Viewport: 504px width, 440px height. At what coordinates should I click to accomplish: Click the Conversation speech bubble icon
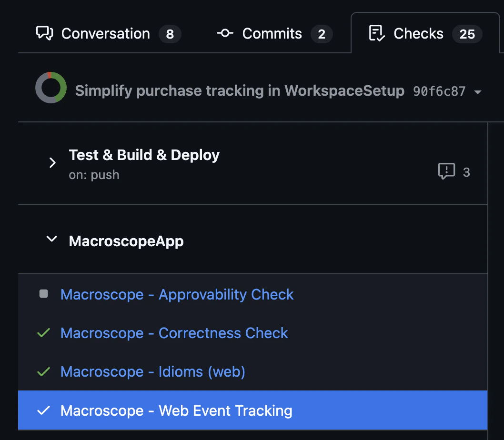(44, 33)
